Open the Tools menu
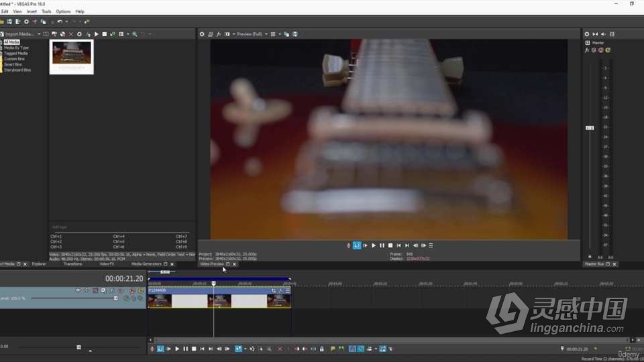644x362 pixels. coord(46,11)
